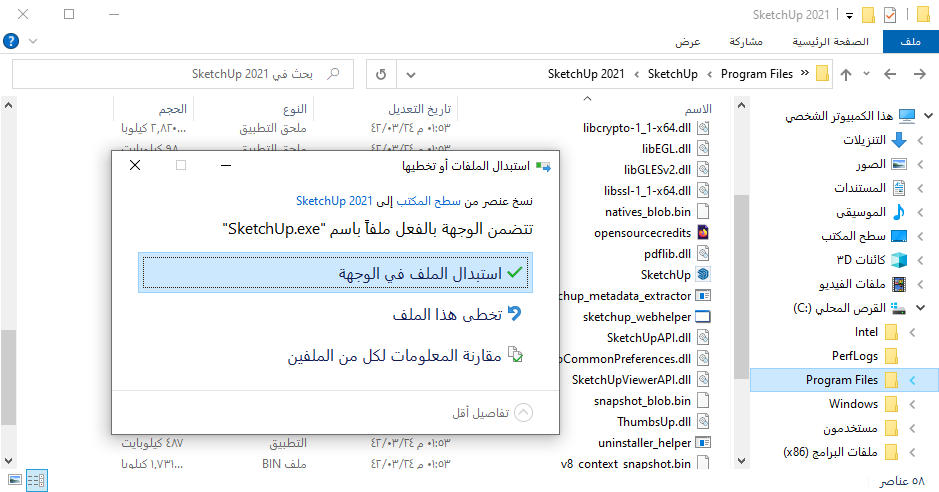Open ملفات البرامج (x86) in navigation pane
Screen dimensions: 939x492
pyautogui.click(x=840, y=452)
